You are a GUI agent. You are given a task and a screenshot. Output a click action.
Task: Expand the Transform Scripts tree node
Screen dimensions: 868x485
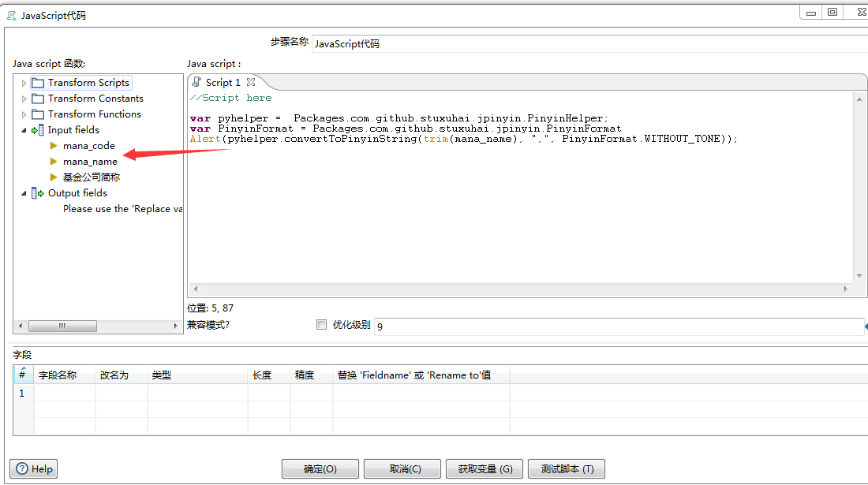click(x=23, y=82)
